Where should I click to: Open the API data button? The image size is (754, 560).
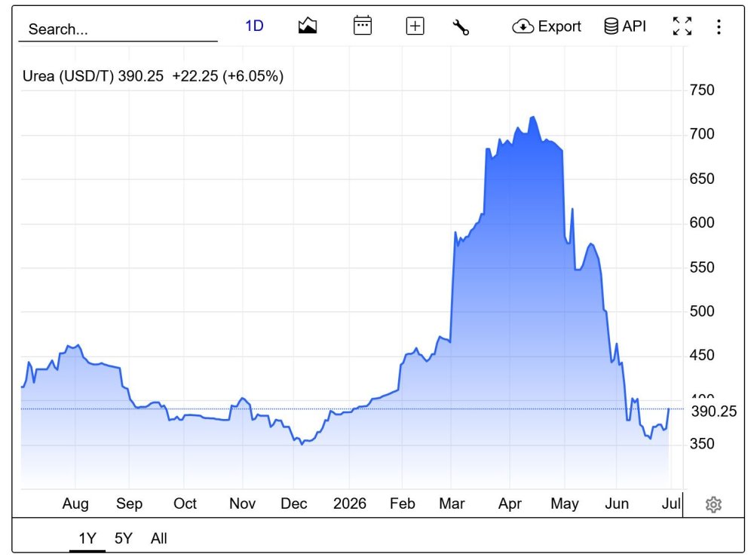tap(624, 26)
